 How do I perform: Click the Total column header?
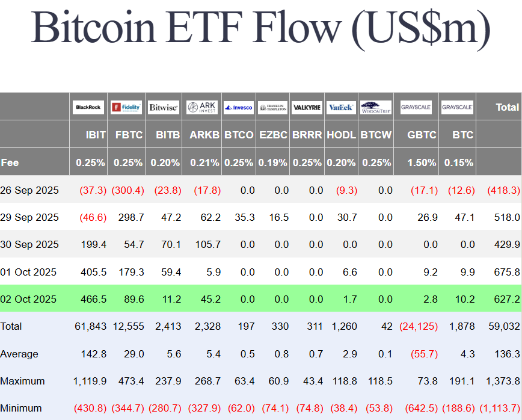click(x=507, y=107)
